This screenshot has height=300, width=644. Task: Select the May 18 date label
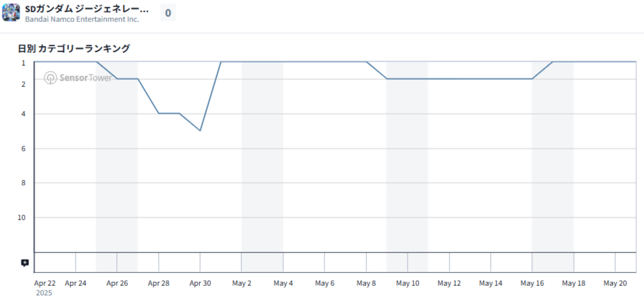coord(573,283)
